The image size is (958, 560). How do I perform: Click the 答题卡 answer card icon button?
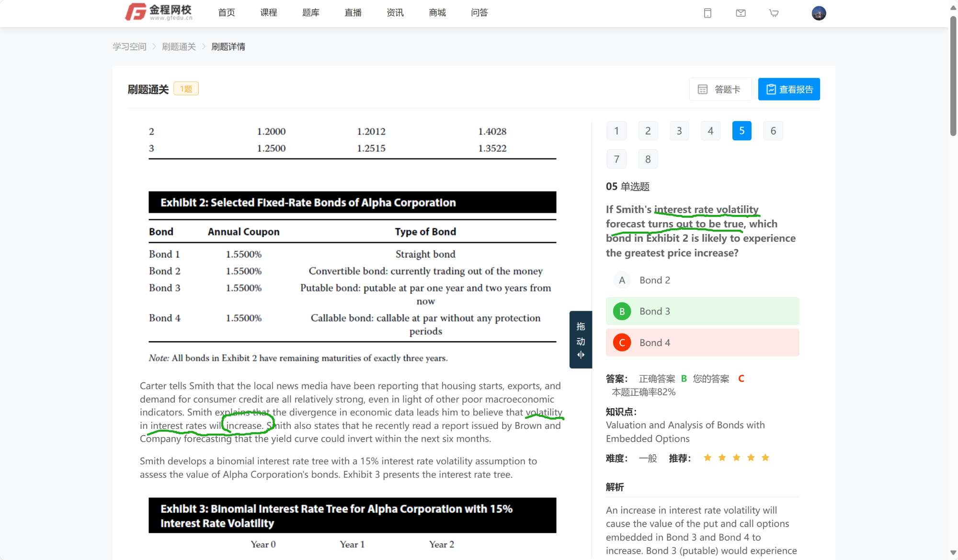coord(720,90)
